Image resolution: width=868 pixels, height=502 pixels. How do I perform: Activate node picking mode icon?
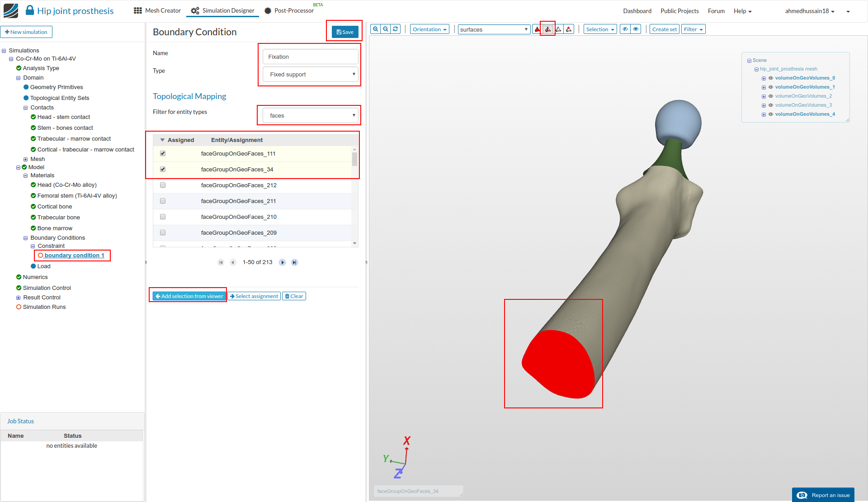[569, 29]
